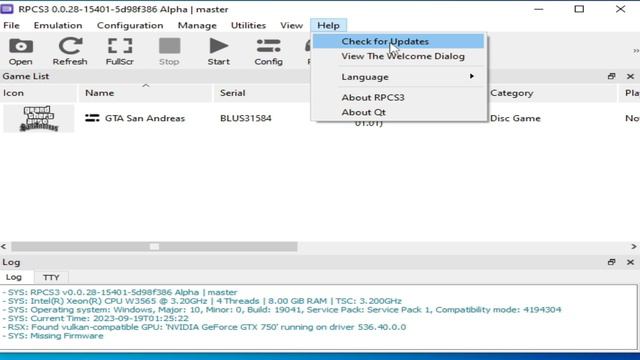Open the Emulation menu
This screenshot has width=640, height=360.
click(58, 25)
